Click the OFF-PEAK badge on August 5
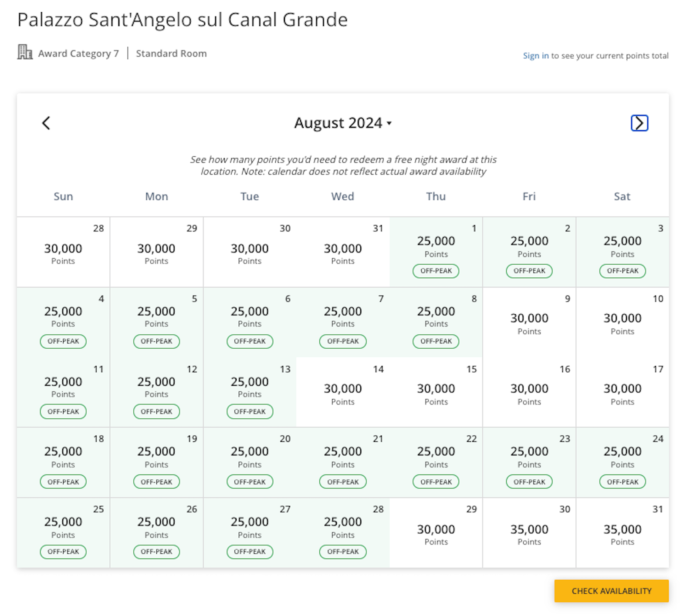 pos(156,341)
